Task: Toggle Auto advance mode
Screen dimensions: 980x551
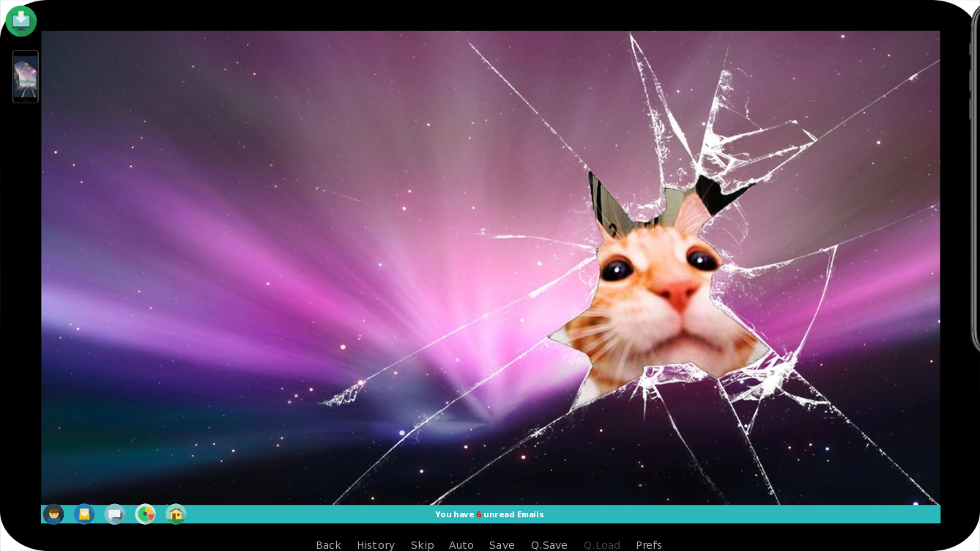Action: coord(461,545)
